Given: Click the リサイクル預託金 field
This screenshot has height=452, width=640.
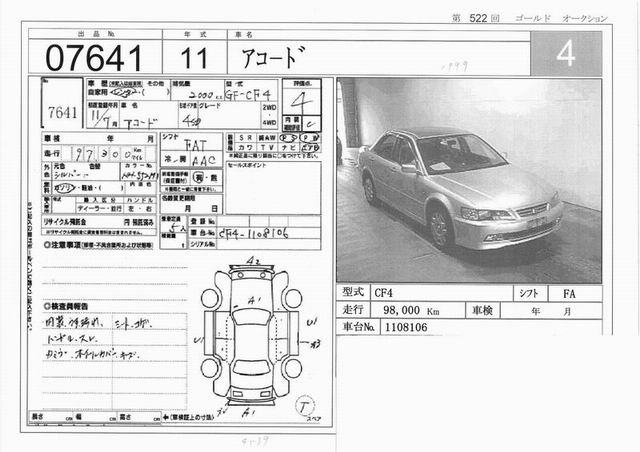Looking at the screenshot, I should click(x=99, y=223).
